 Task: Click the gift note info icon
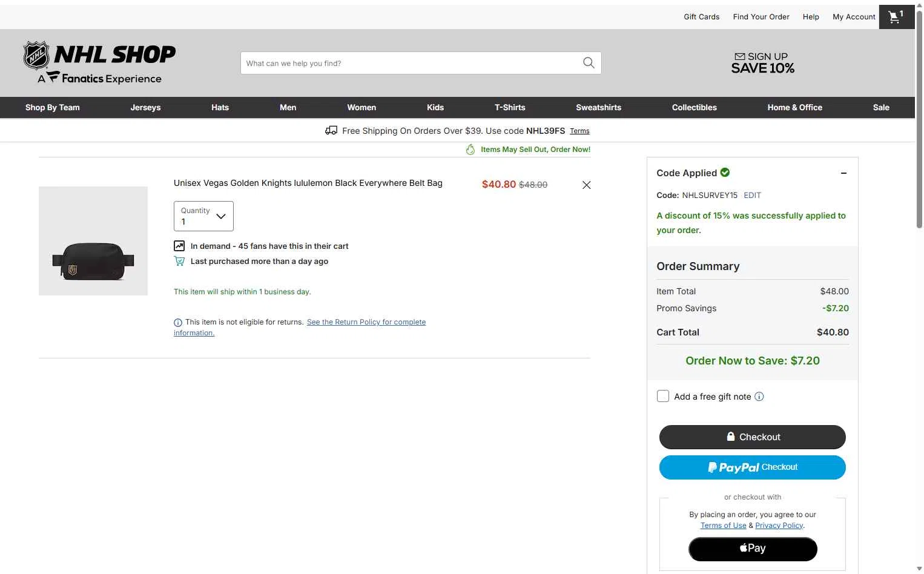pos(759,397)
